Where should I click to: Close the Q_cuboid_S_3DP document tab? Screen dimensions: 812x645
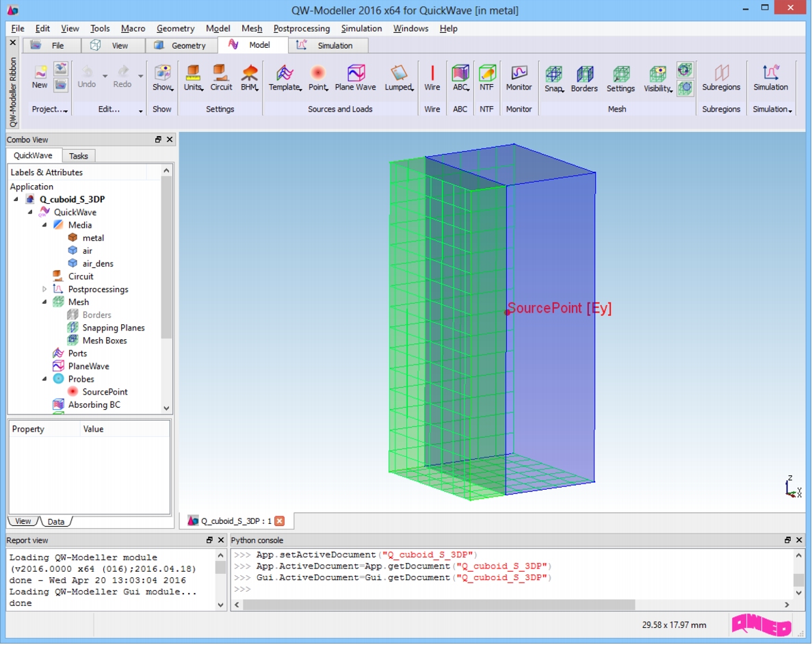coord(280,521)
